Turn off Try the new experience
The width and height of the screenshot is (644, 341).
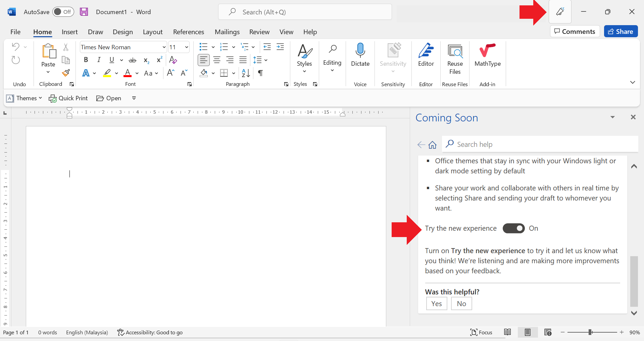click(513, 228)
